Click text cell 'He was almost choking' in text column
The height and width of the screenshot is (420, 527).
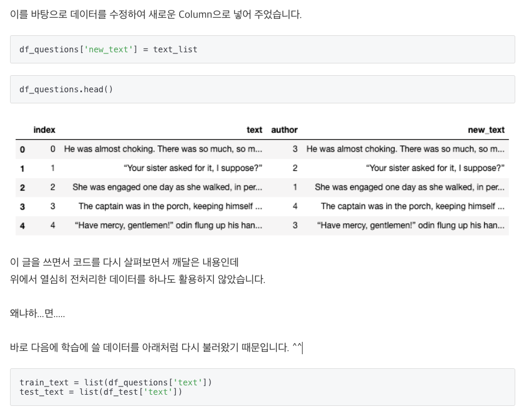[x=163, y=149]
